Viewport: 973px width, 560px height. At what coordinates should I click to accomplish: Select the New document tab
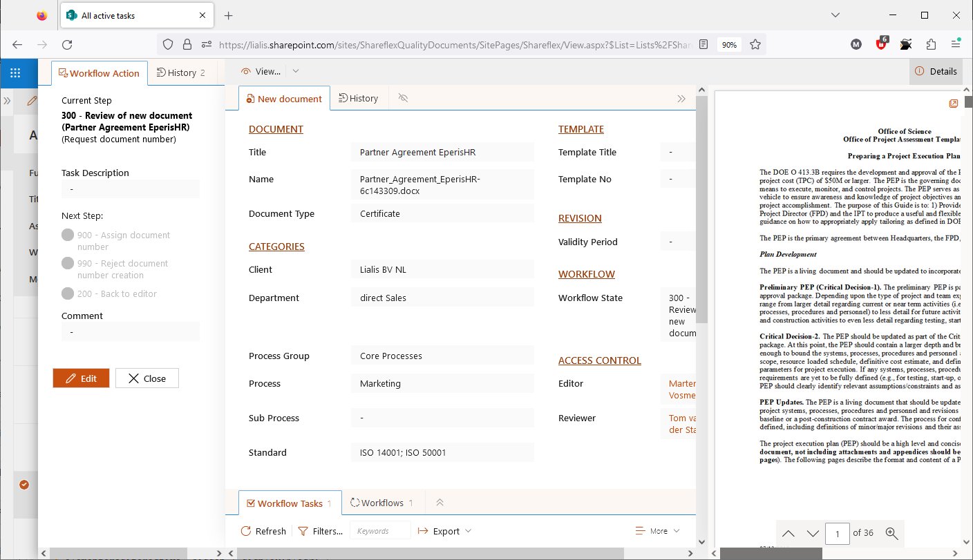(284, 99)
